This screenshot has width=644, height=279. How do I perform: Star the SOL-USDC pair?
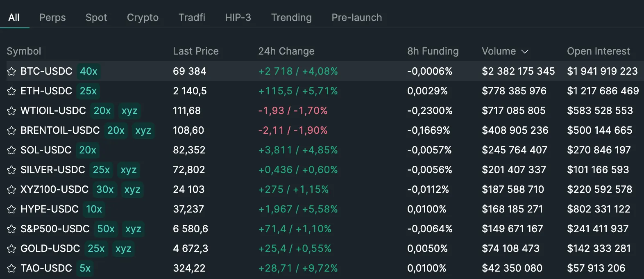(11, 150)
